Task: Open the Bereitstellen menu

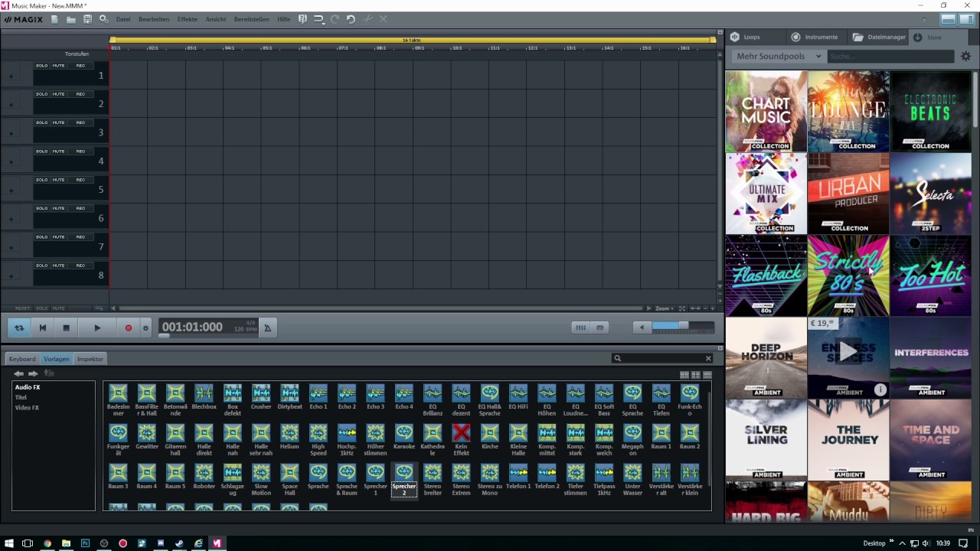Action: (251, 19)
